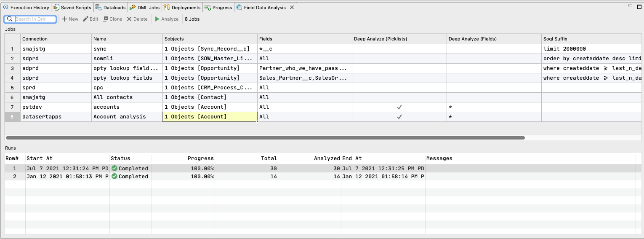The image size is (644, 239).
Task: Toggle Deep Analyze Picklists check for pstdev row
Action: pos(399,107)
